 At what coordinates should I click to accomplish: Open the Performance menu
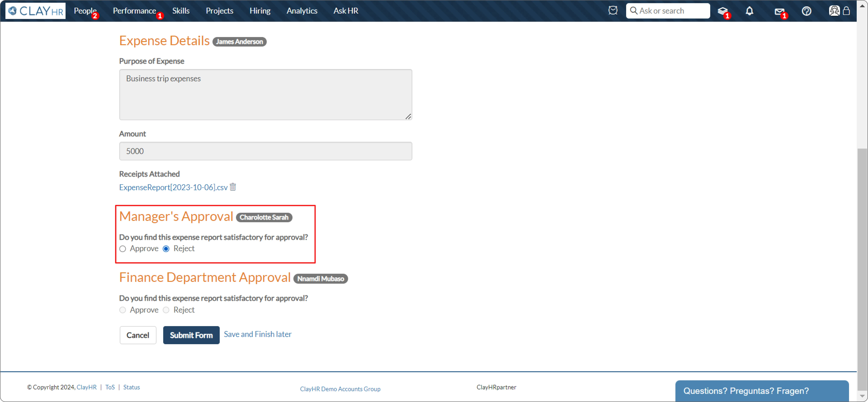click(x=134, y=11)
